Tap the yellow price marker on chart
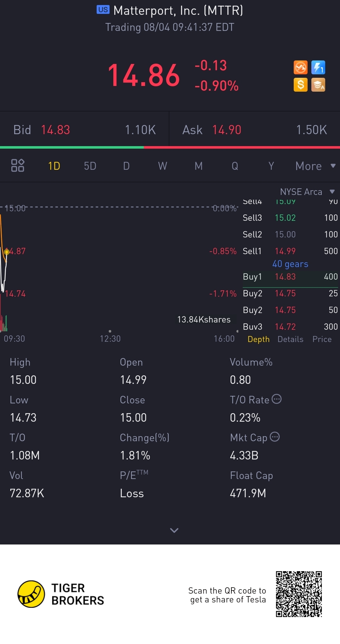This screenshot has width=340, height=644. coord(7,252)
